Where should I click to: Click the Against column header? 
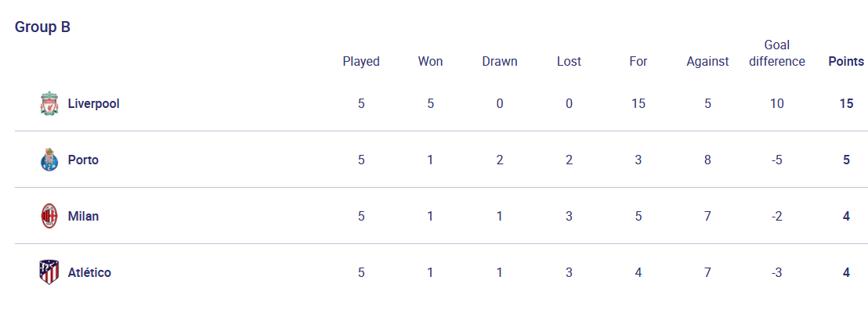coord(707,61)
